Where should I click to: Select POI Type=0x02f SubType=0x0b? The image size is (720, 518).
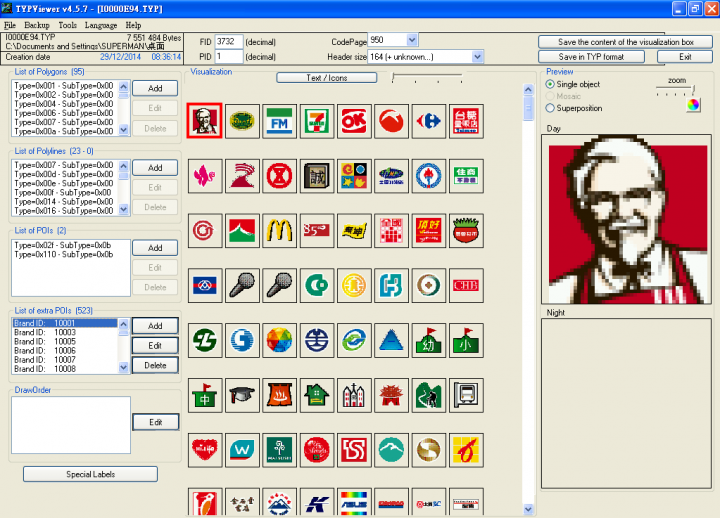point(64,245)
